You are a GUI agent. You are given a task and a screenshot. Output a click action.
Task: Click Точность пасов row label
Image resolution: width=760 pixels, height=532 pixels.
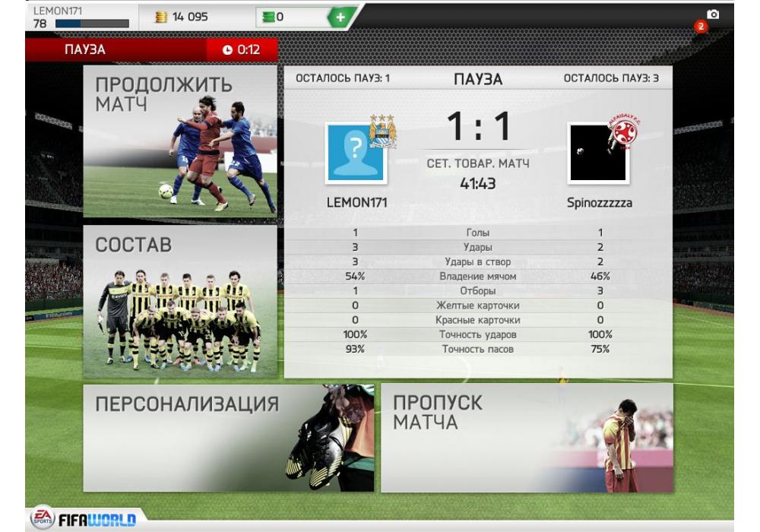478,350
